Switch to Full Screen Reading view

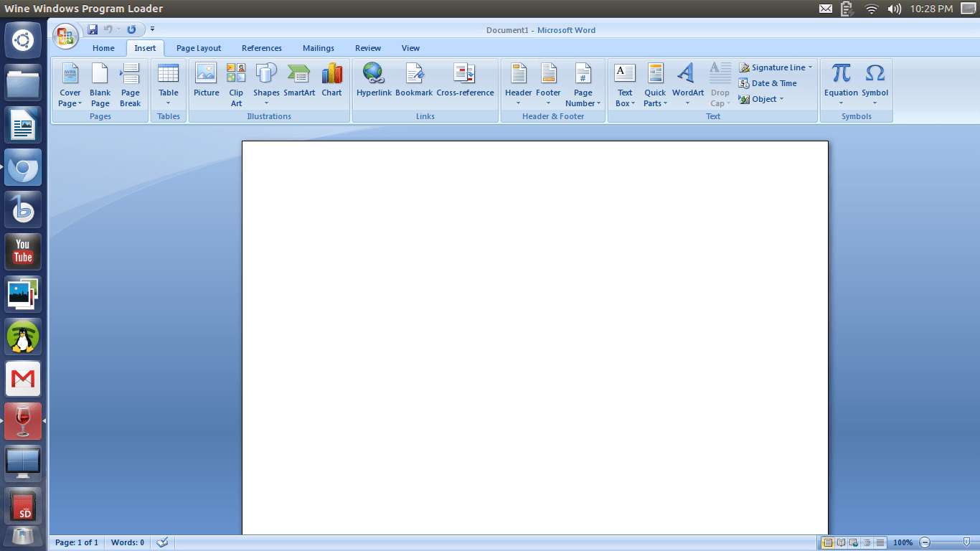pyautogui.click(x=841, y=542)
